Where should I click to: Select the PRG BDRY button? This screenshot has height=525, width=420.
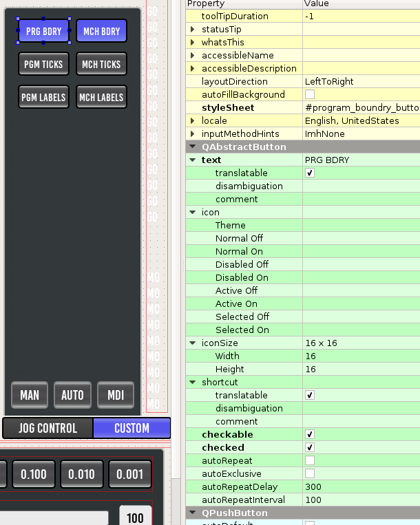43,31
